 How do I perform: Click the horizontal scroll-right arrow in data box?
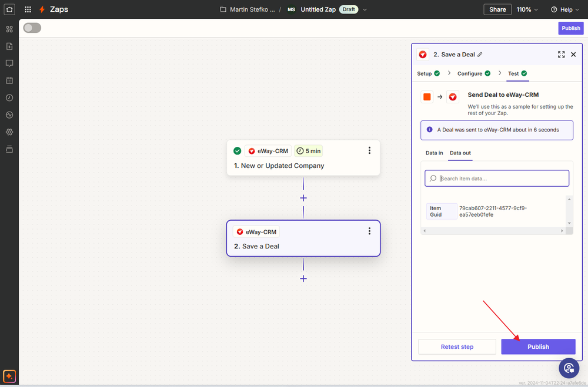pyautogui.click(x=562, y=231)
